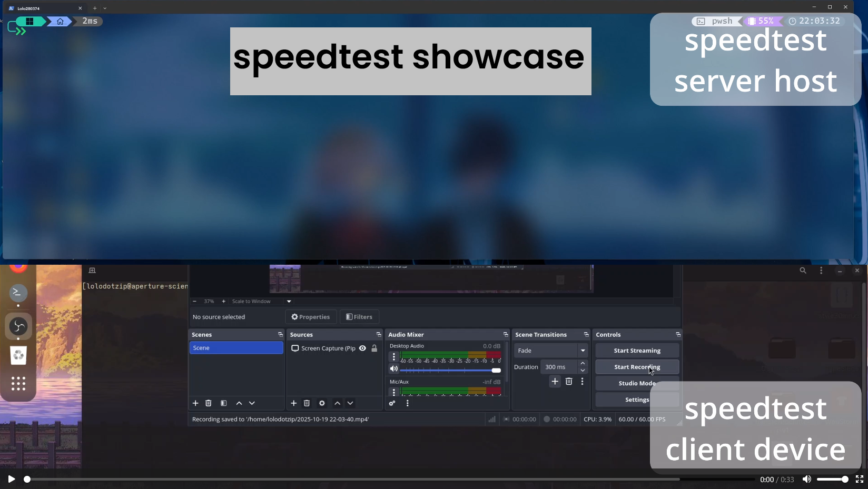868x489 pixels.
Task: Mute Desktop Audio speaker icon
Action: 393,369
